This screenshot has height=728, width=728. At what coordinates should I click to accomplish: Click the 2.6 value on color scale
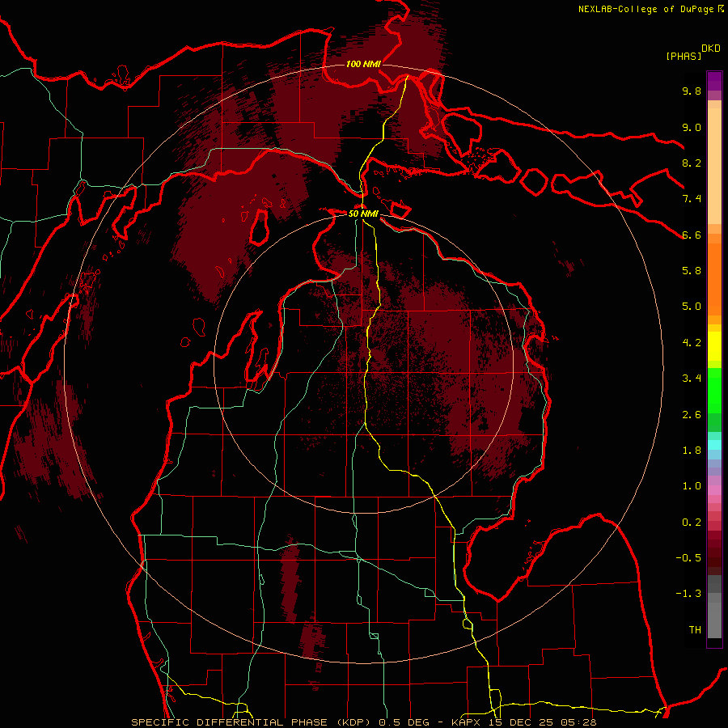[692, 415]
